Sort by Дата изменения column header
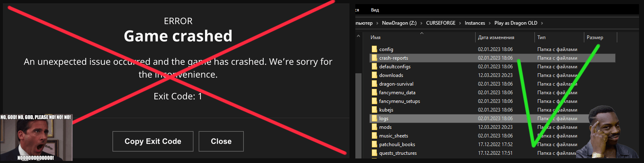Image resolution: width=644 pixels, height=163 pixels. click(x=505, y=37)
